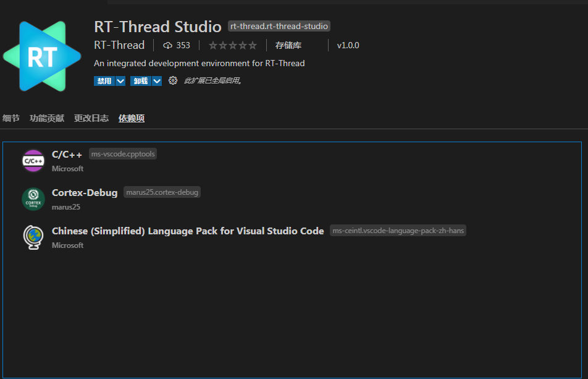Image resolution: width=588 pixels, height=379 pixels.
Task: Click the ms-ceintl.vscode-language-pack-zh-hans identifier badge
Action: (x=398, y=231)
